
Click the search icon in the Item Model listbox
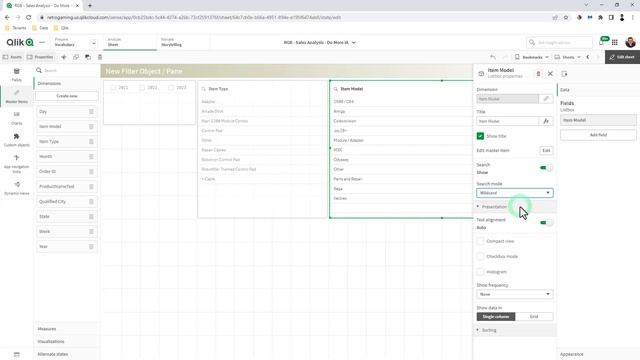(x=336, y=89)
